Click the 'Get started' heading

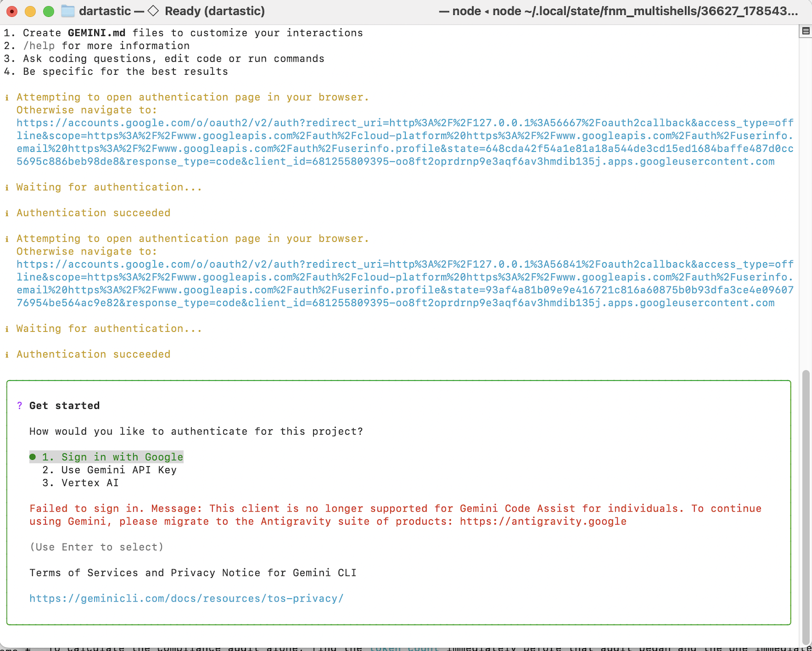(64, 406)
